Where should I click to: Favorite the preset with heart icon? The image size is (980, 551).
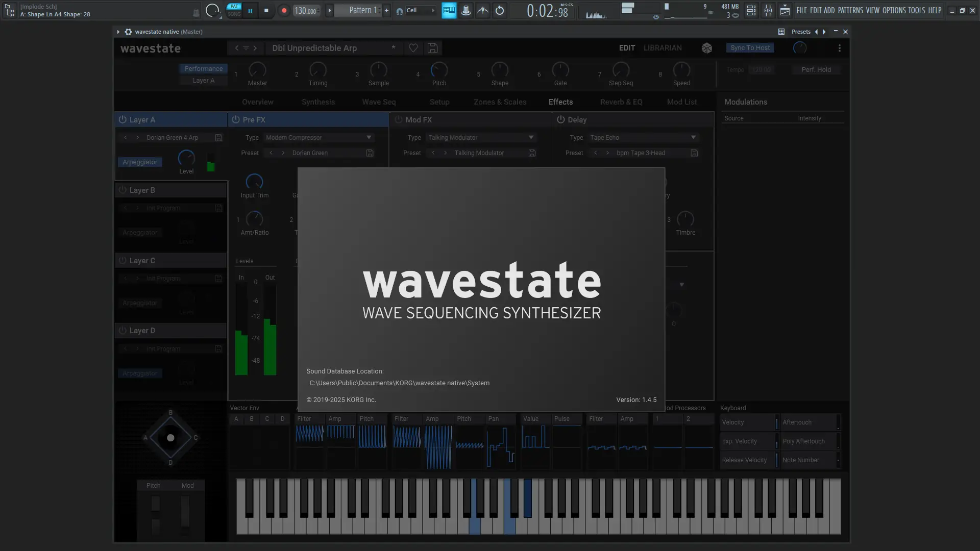click(x=413, y=48)
